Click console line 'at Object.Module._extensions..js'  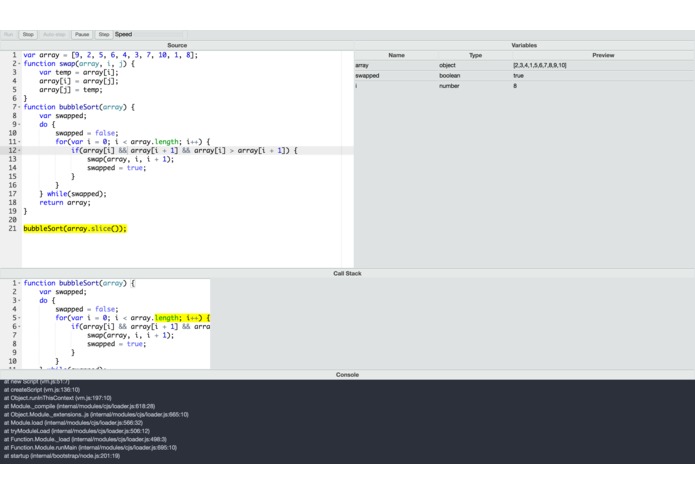96,415
